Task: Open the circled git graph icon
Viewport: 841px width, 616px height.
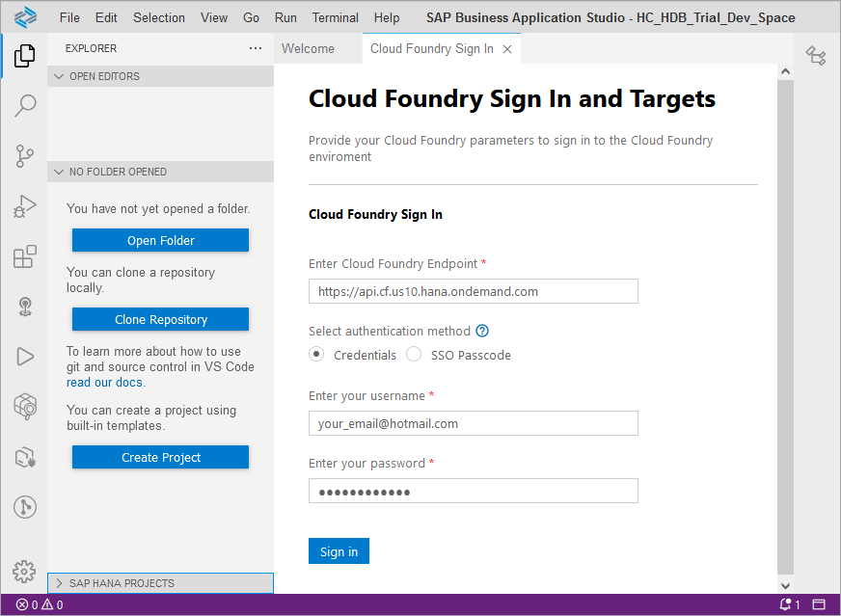Action: [x=25, y=507]
